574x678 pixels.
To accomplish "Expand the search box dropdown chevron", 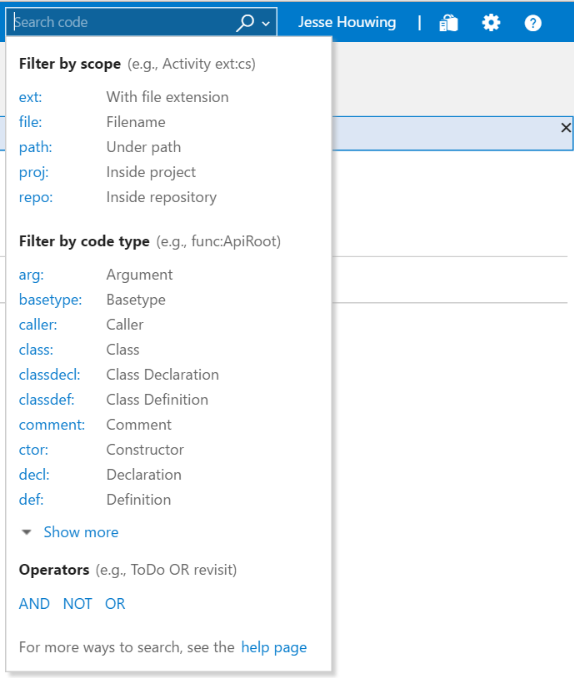I will (266, 23).
